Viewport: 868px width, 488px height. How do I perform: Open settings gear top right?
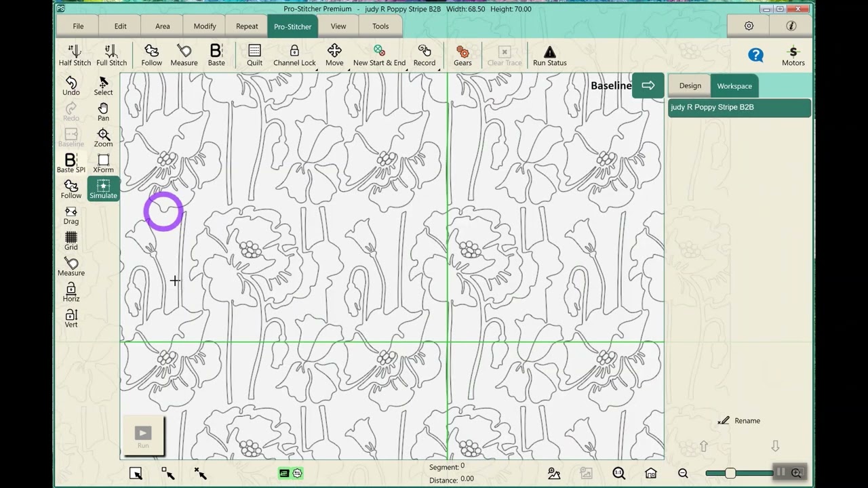click(749, 26)
